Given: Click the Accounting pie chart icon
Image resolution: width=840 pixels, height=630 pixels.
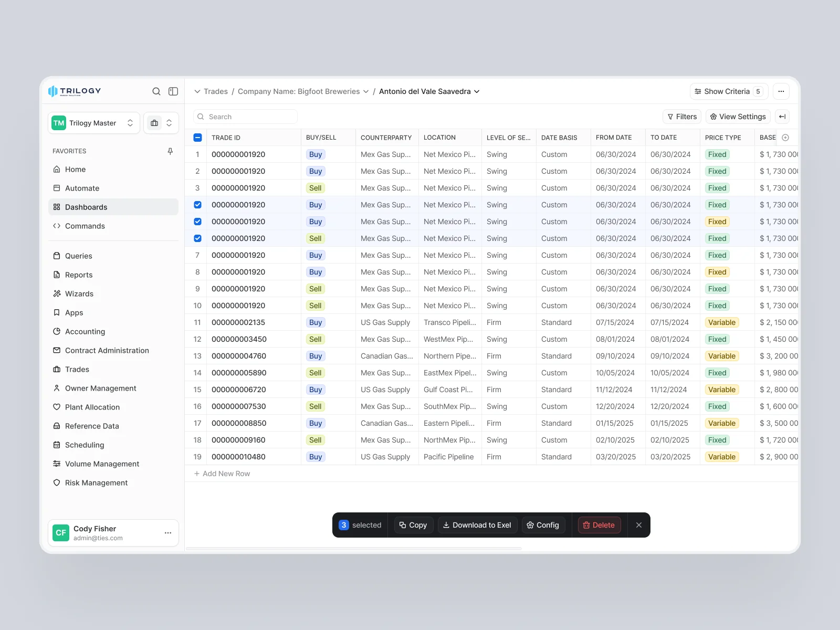Looking at the screenshot, I should pyautogui.click(x=57, y=331).
